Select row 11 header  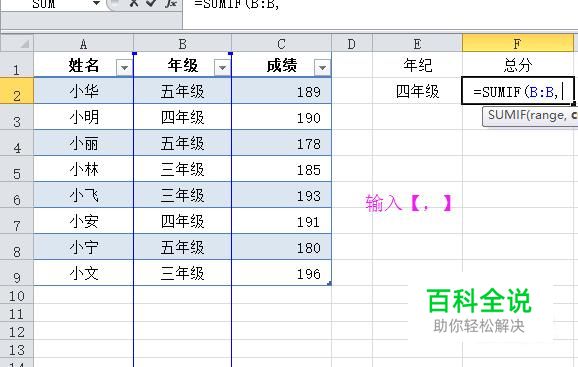[x=17, y=313]
